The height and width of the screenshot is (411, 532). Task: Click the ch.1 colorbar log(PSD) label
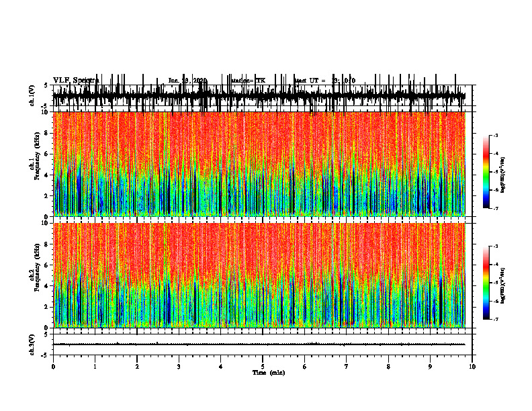pos(503,175)
